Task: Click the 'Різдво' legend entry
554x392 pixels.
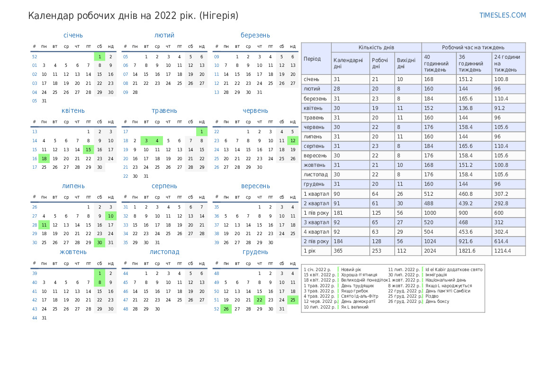Action: [432, 296]
